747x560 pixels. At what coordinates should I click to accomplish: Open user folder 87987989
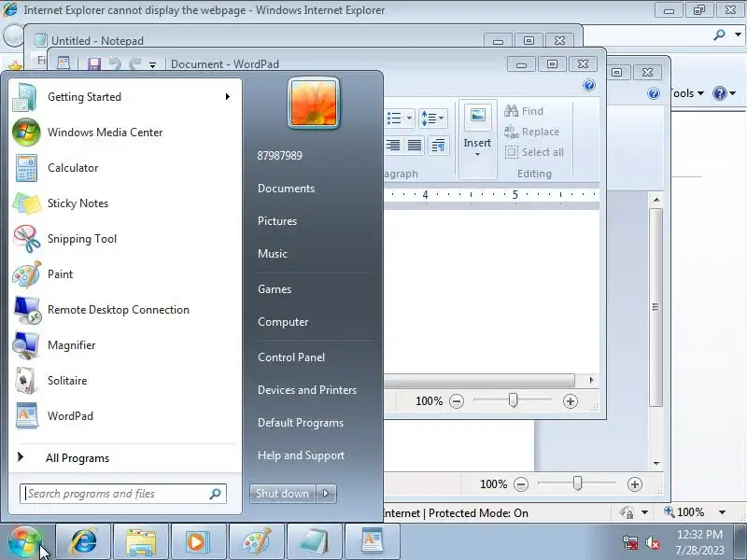click(279, 156)
